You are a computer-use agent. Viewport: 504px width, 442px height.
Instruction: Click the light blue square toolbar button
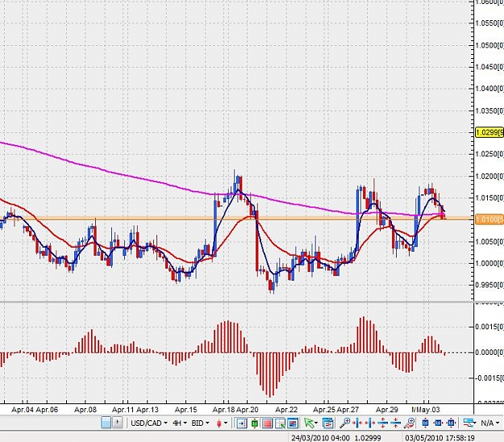tap(106, 423)
